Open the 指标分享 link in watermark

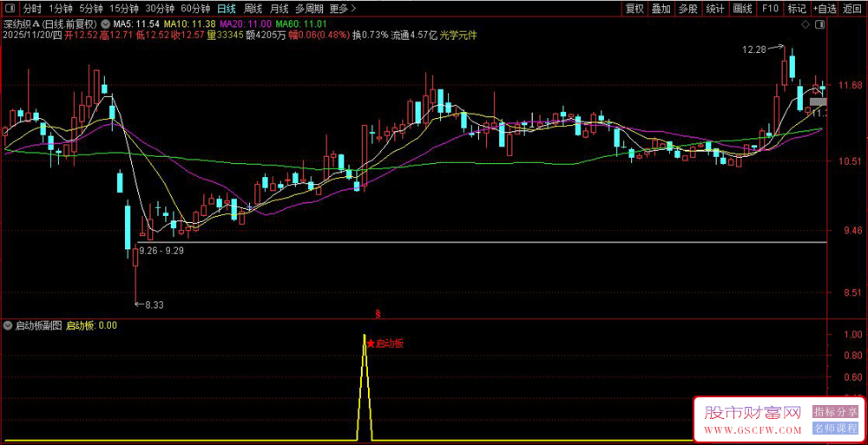[x=835, y=412]
